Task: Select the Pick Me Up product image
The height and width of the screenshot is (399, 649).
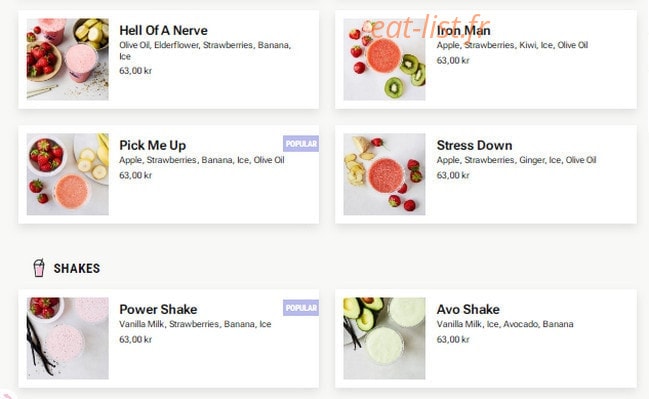Action: [x=68, y=174]
